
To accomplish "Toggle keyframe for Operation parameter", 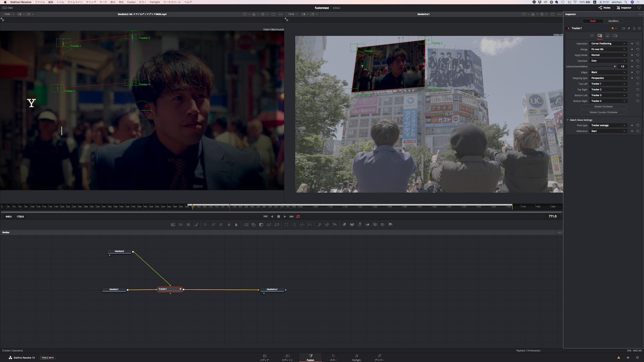I will [x=632, y=44].
